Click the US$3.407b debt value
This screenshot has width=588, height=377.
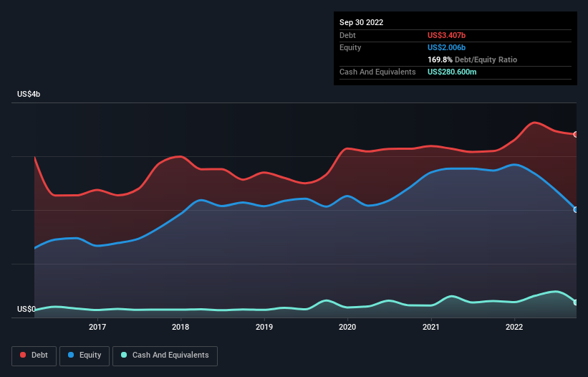(x=446, y=35)
